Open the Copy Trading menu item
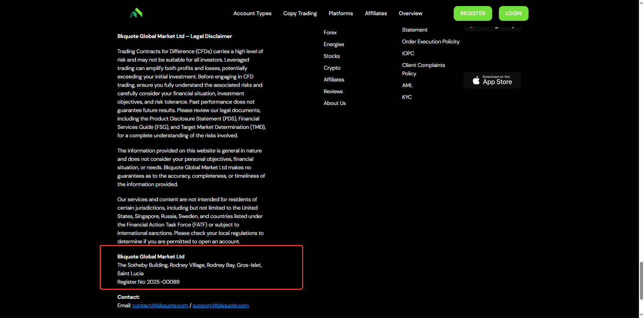The image size is (644, 318). click(x=300, y=13)
